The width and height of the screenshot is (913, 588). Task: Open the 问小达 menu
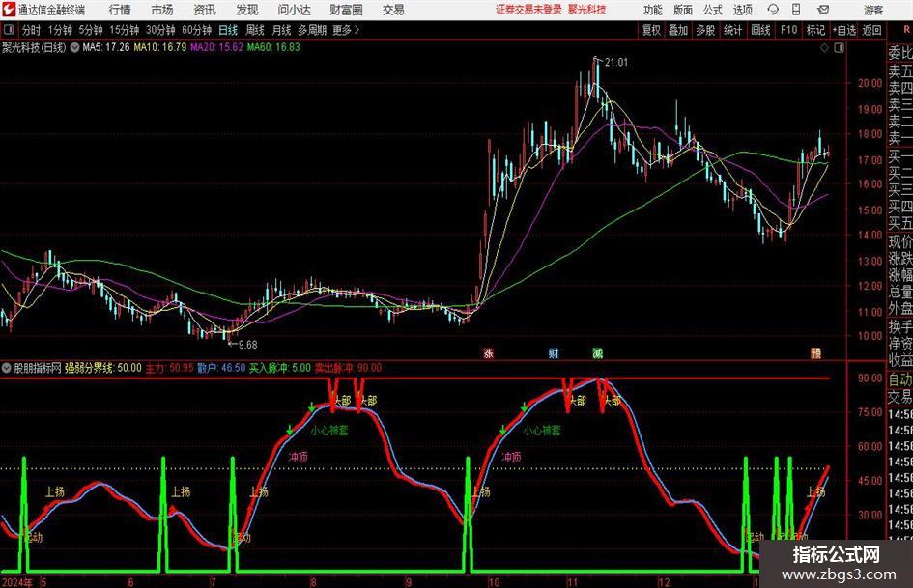(294, 10)
